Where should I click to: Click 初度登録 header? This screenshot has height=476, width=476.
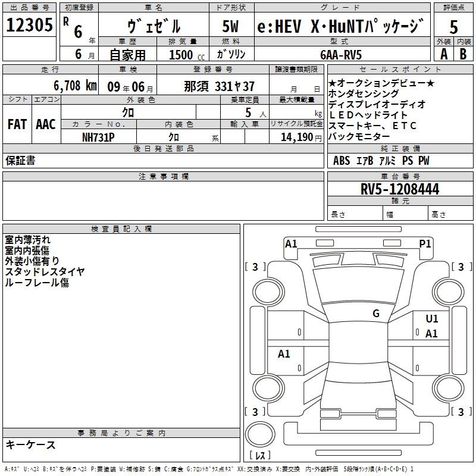click(x=79, y=8)
